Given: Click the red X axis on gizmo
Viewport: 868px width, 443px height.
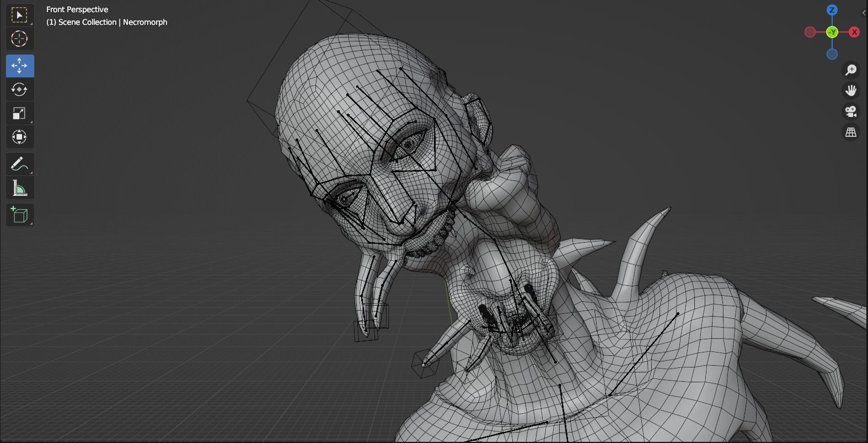Looking at the screenshot, I should click(854, 32).
